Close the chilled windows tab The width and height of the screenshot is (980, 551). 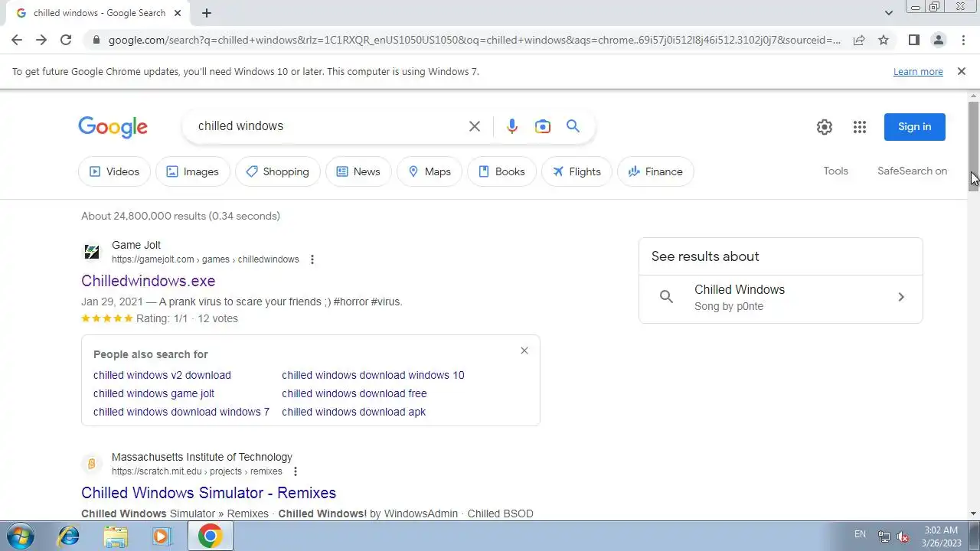(178, 13)
